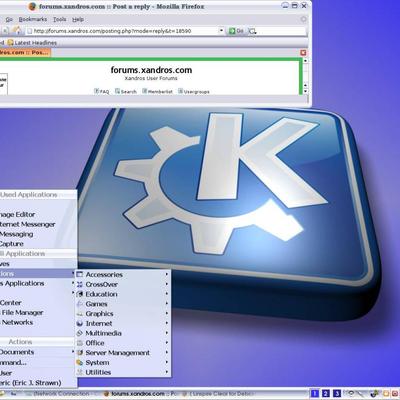Select the orange 'Pos...' browser tab
The width and height of the screenshot is (400, 400).
[24, 53]
